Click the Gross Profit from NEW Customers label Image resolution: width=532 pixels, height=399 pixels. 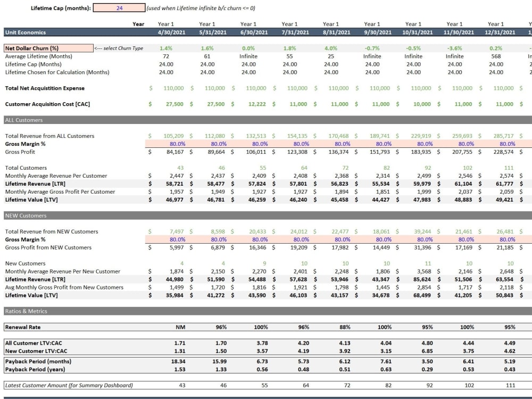click(x=52, y=247)
